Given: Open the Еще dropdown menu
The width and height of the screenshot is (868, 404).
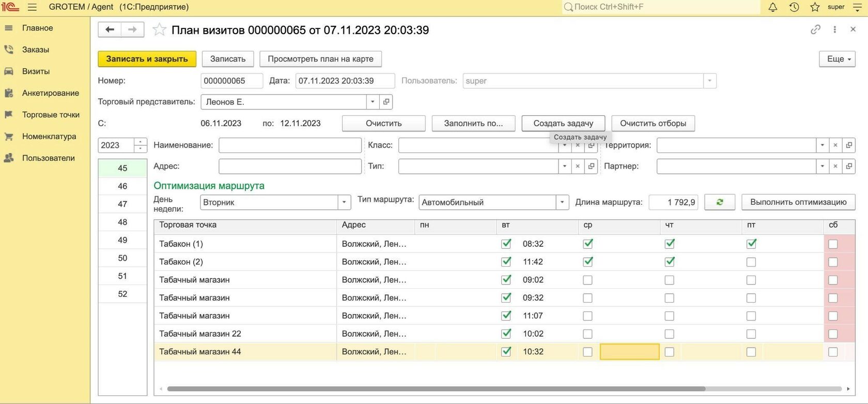Looking at the screenshot, I should (837, 59).
